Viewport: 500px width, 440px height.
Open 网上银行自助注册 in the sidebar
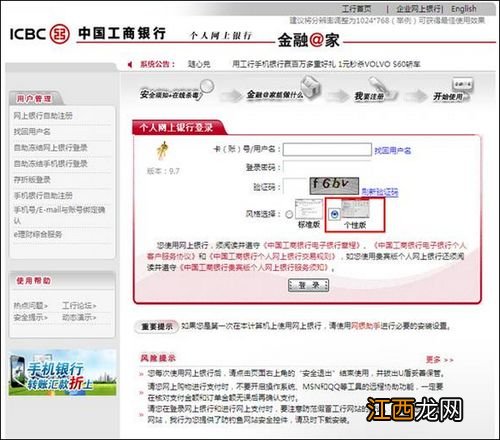click(43, 116)
